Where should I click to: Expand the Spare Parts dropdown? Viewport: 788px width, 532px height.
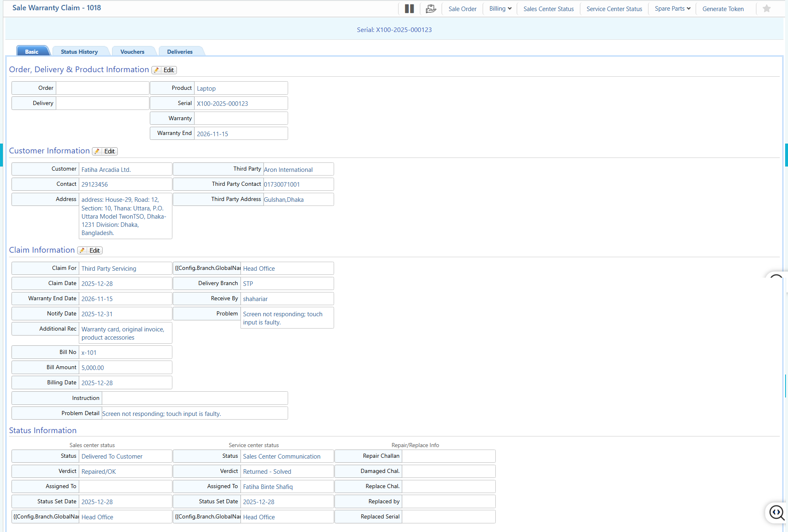pyautogui.click(x=672, y=9)
